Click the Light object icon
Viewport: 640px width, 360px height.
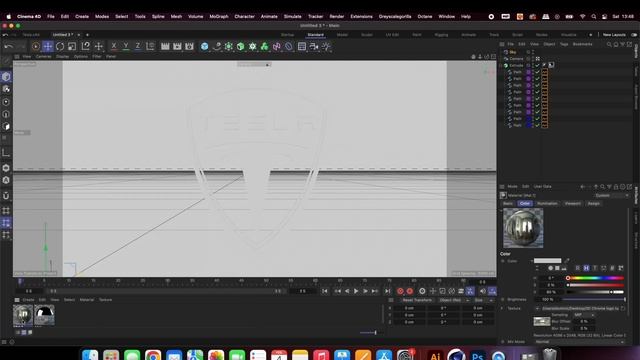click(x=326, y=47)
